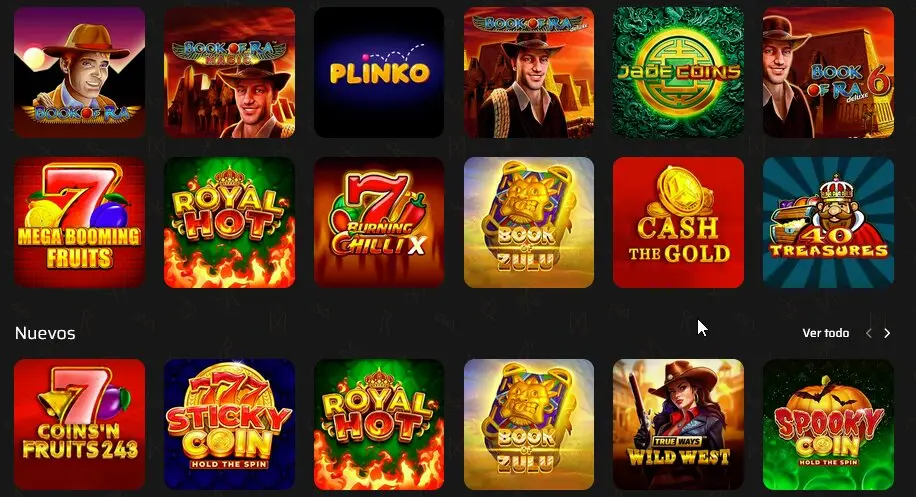Launch 777 Sticky Coin Hold the Spin
Viewport: 916px width, 497px height.
pyautogui.click(x=230, y=425)
